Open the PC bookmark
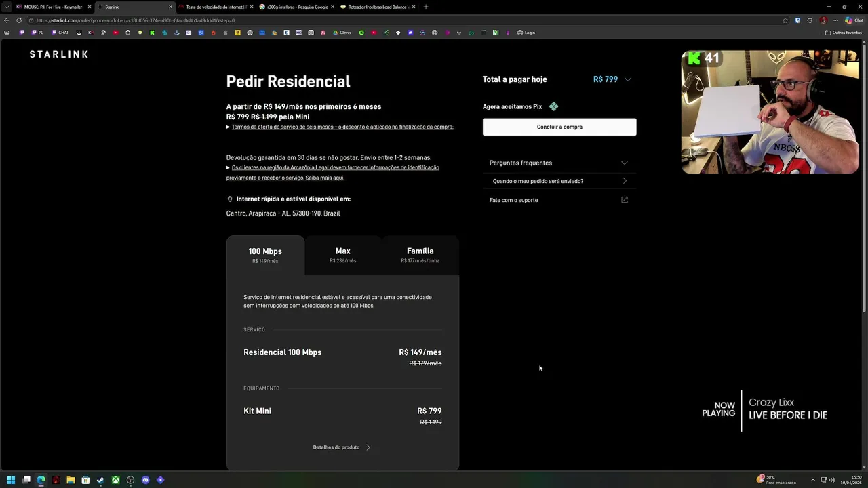868x488 pixels. click(x=37, y=33)
